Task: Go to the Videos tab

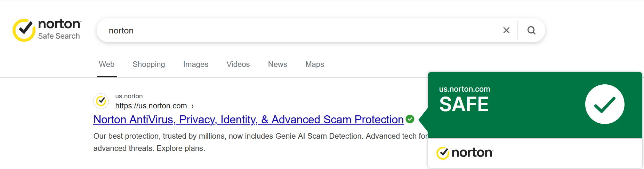Action: pyautogui.click(x=238, y=64)
